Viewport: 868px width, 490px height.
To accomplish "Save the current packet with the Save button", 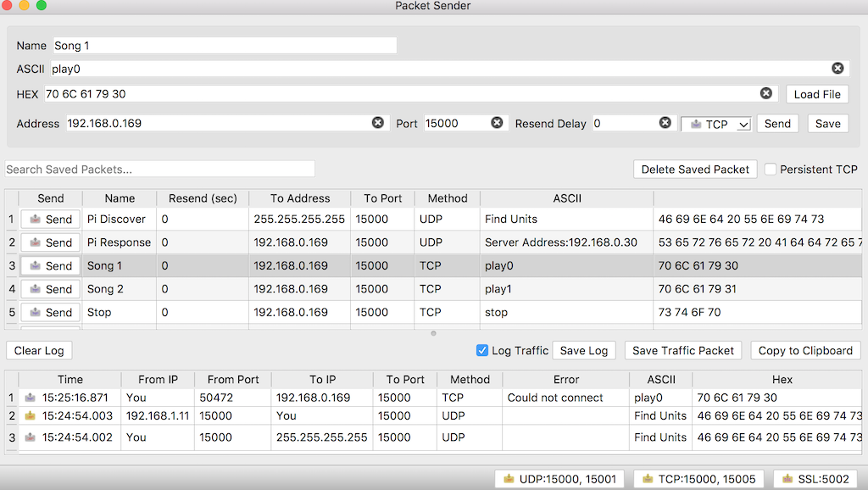I will 827,124.
